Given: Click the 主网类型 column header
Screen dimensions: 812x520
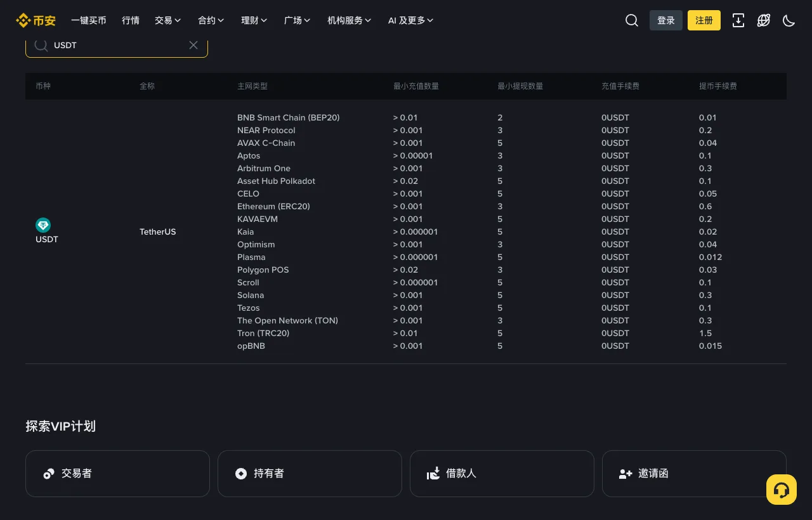Looking at the screenshot, I should pos(252,86).
